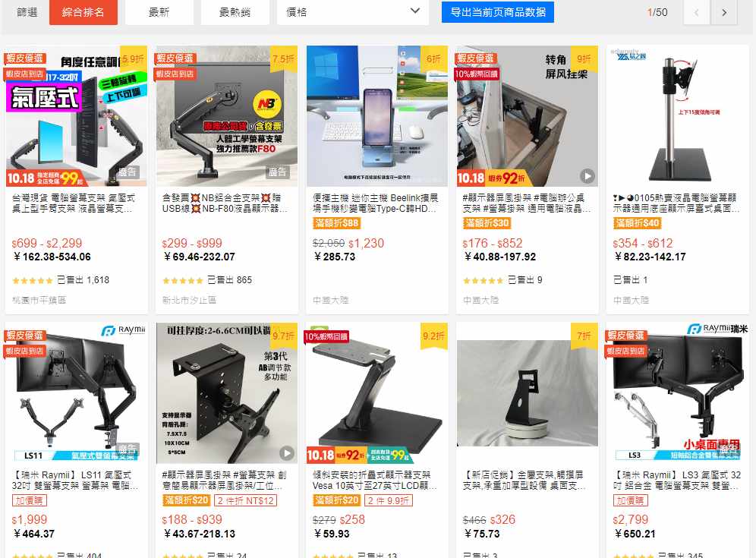Play video on third-generation AB hanger product
The width and height of the screenshot is (756, 558).
click(287, 453)
